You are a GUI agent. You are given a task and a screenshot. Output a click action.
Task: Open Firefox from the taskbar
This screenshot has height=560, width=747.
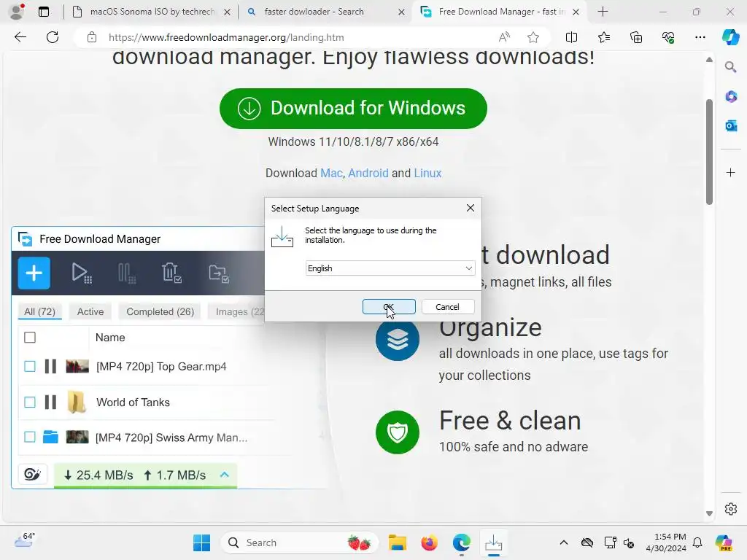coord(429,542)
